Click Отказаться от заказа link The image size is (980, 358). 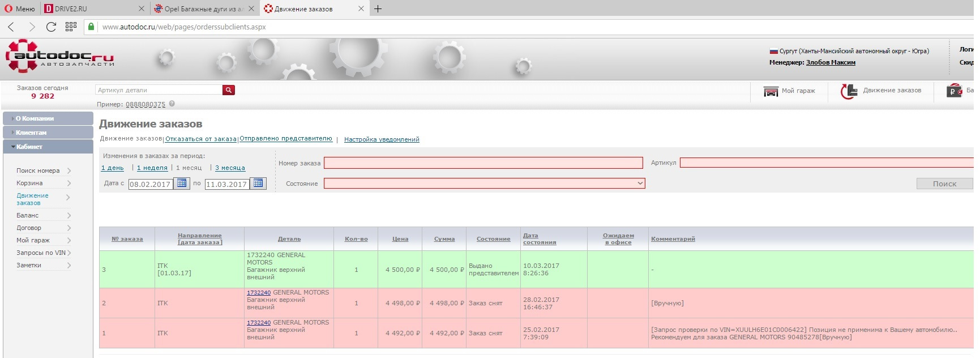coord(201,139)
